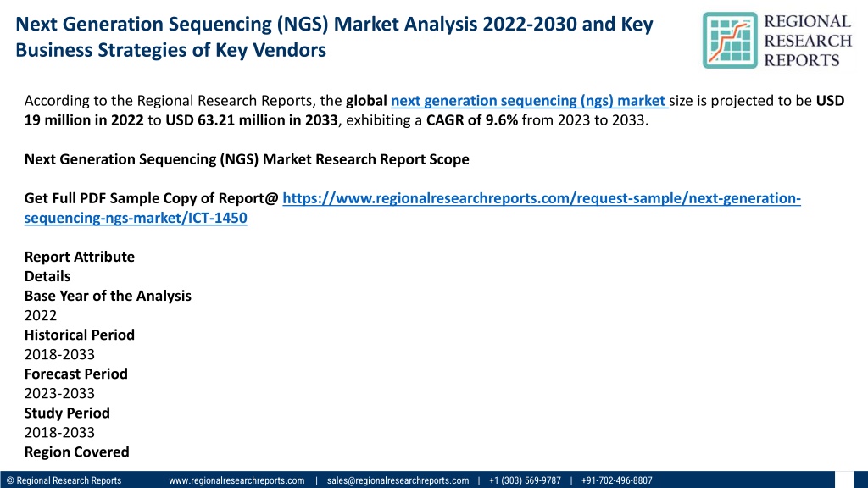Click the 'Historical Period' label
The height and width of the screenshot is (488, 868).
[79, 335]
